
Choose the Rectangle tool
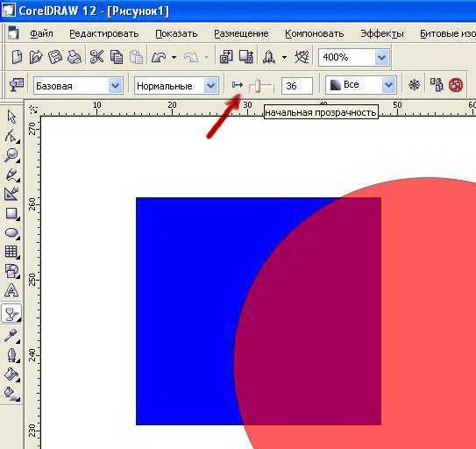(x=11, y=214)
